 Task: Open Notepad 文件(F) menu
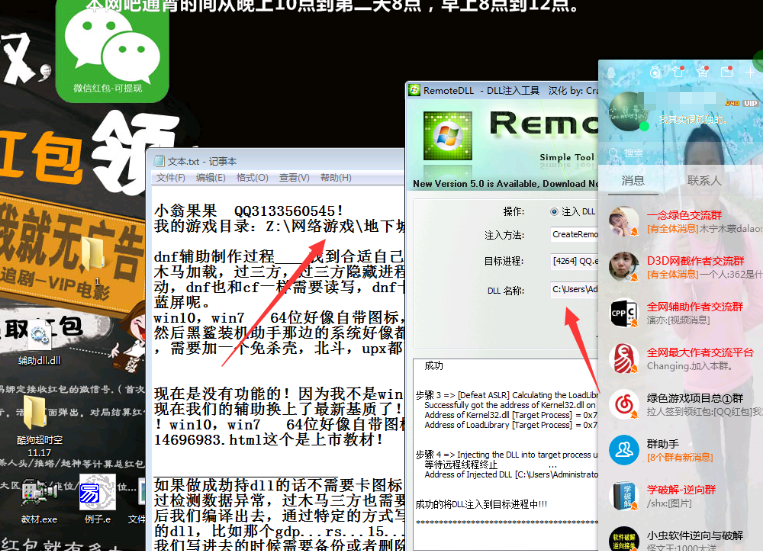[171, 178]
